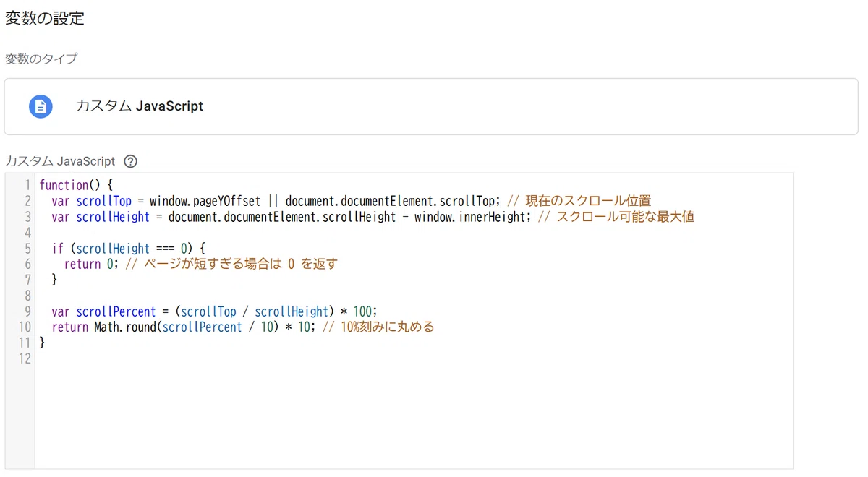
Task: Click line number 10 in the gutter
Action: [x=25, y=327]
